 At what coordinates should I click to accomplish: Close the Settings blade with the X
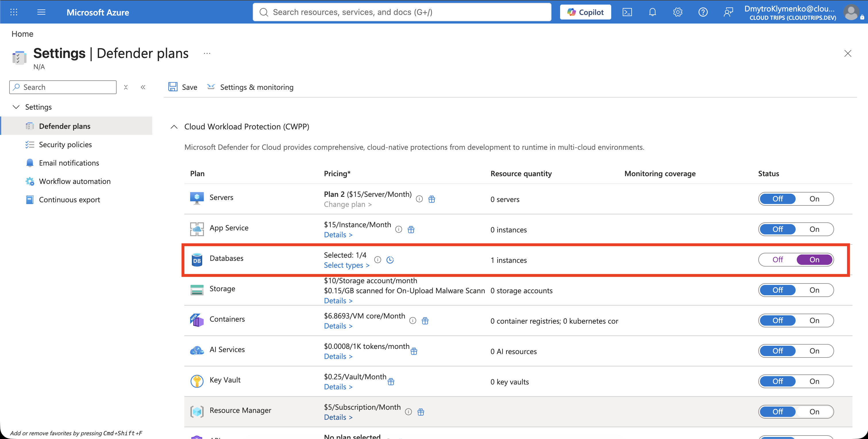coord(848,53)
